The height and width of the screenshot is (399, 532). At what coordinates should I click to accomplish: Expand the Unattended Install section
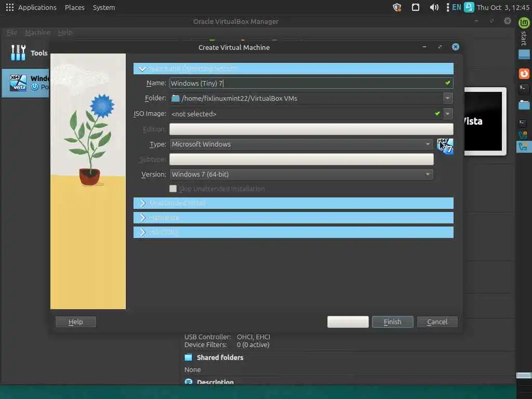click(293, 203)
